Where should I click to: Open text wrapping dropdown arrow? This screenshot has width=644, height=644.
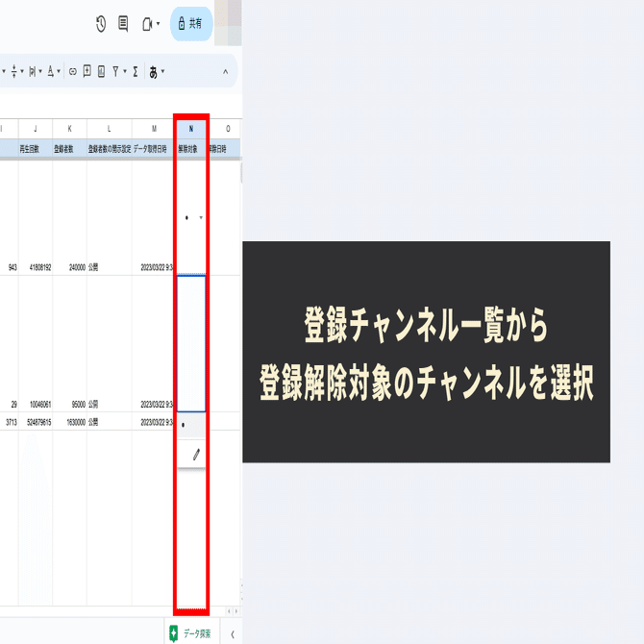pos(40,71)
